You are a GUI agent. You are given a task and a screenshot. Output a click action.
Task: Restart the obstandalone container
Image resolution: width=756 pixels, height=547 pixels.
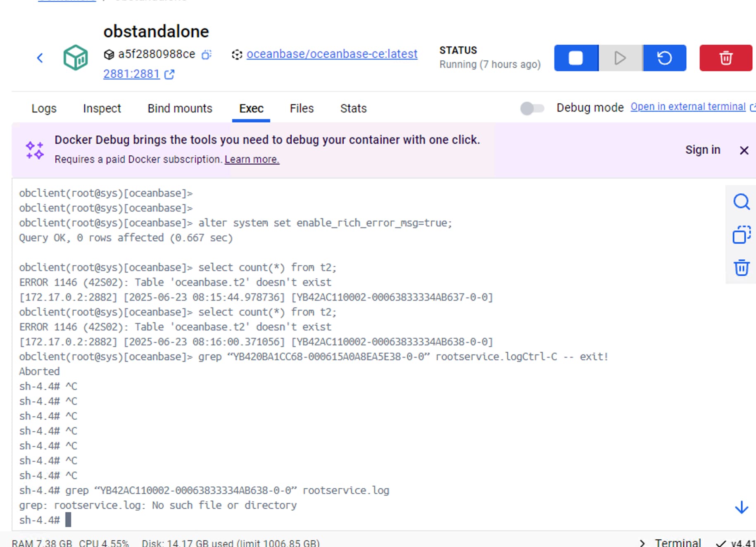(x=664, y=58)
